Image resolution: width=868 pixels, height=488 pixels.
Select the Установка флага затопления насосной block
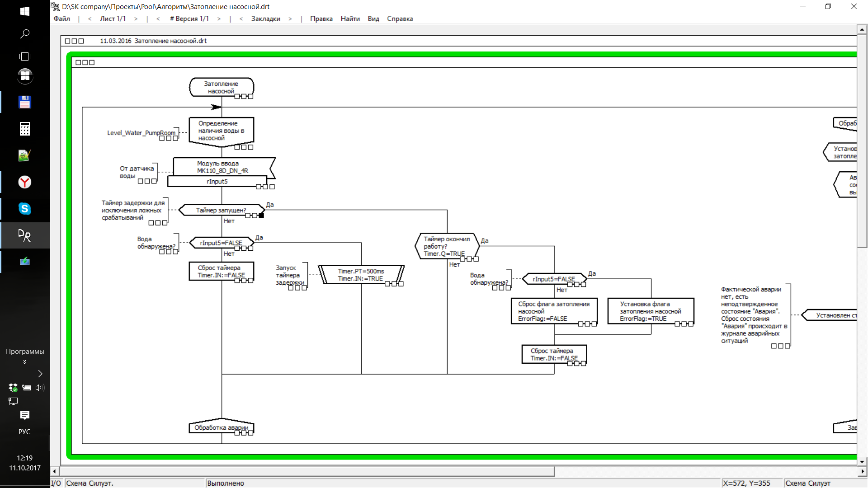(x=650, y=311)
